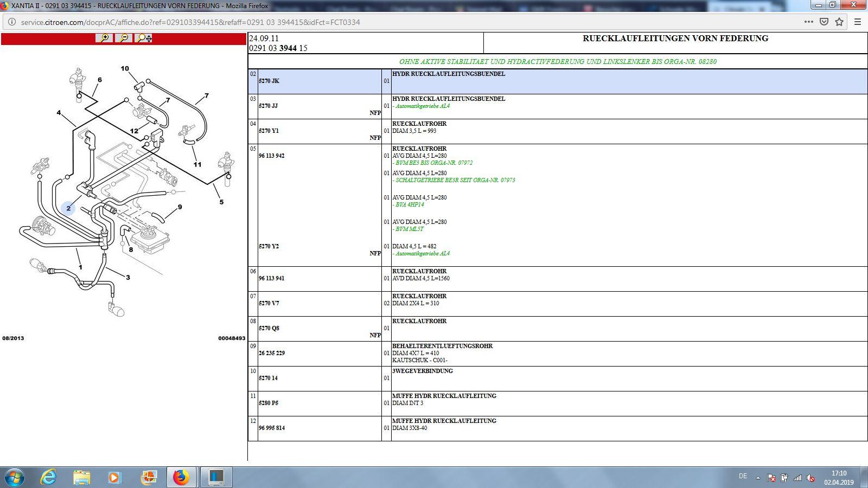
Task: Select part number 96 113 942
Action: pos(271,156)
